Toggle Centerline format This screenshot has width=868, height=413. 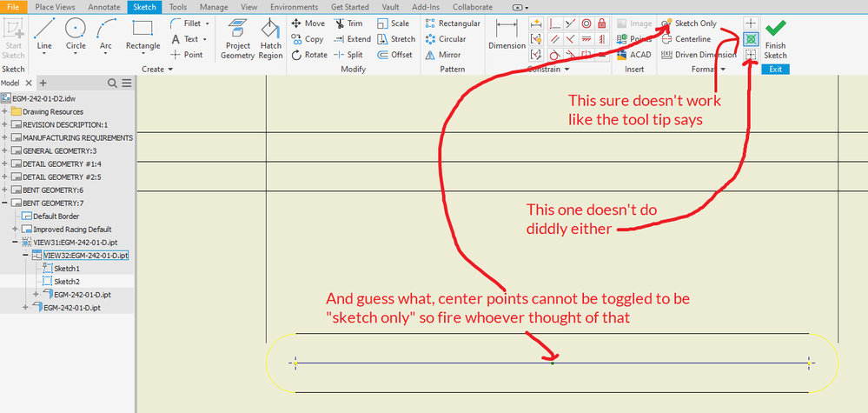[686, 39]
